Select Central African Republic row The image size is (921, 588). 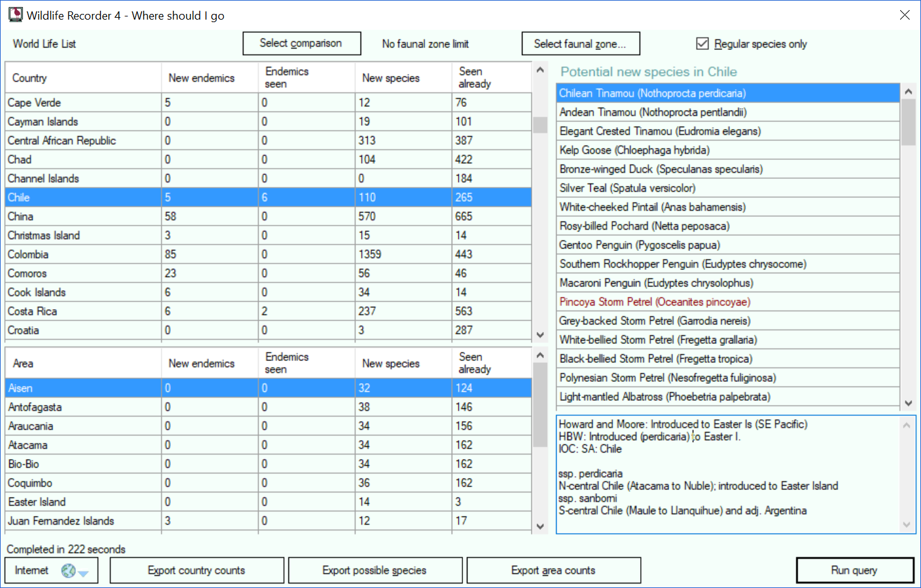click(268, 140)
